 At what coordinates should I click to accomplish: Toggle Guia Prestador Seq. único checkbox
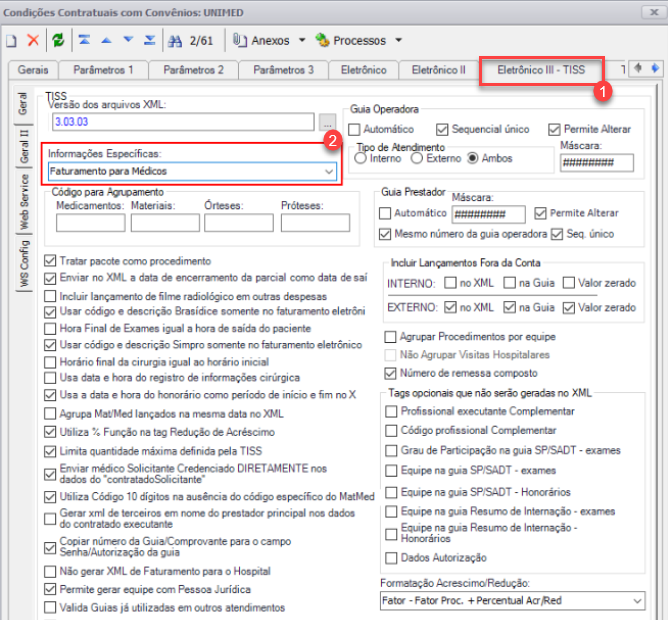point(557,234)
